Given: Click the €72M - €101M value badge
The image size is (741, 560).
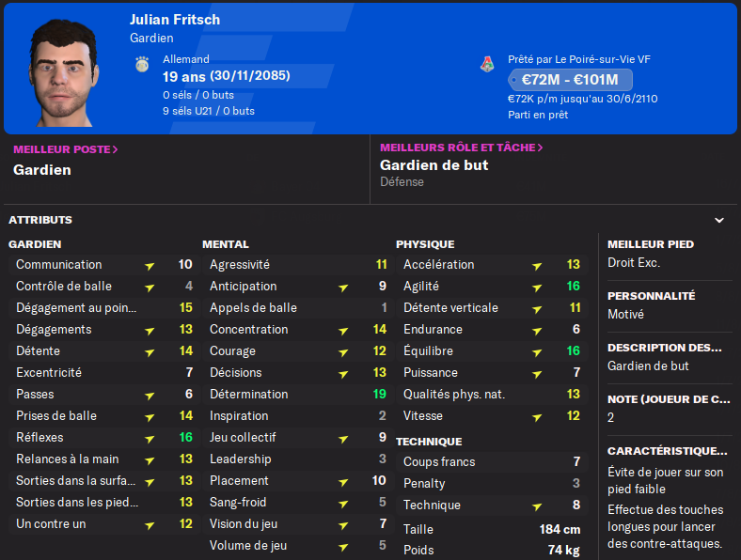Looking at the screenshot, I should (570, 80).
